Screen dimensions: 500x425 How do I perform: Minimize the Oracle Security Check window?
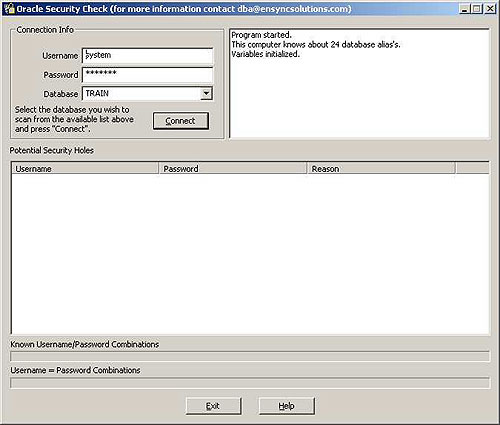(x=464, y=9)
